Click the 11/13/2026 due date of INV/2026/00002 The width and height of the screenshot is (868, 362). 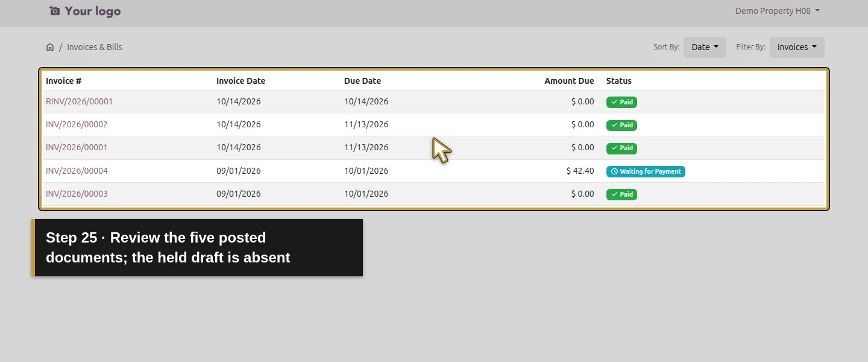tap(366, 124)
